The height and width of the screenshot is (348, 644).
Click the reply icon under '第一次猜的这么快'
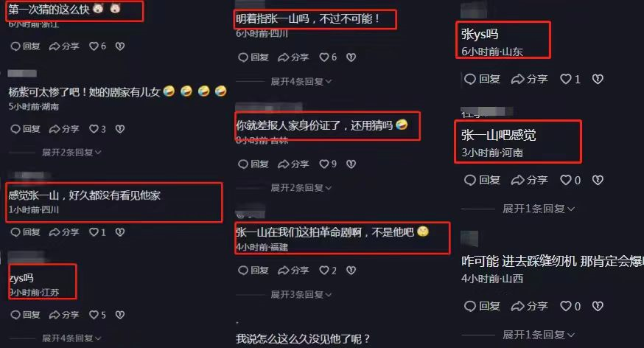(15, 46)
